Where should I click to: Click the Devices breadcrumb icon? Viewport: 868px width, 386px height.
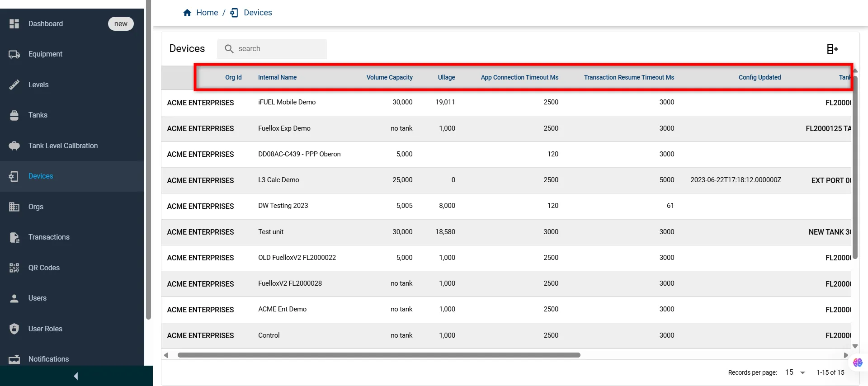point(234,13)
